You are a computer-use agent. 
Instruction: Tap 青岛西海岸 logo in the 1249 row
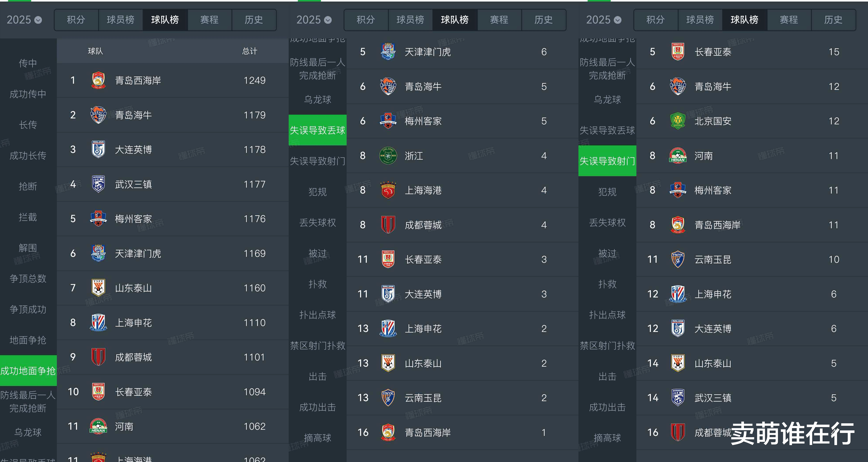click(98, 80)
